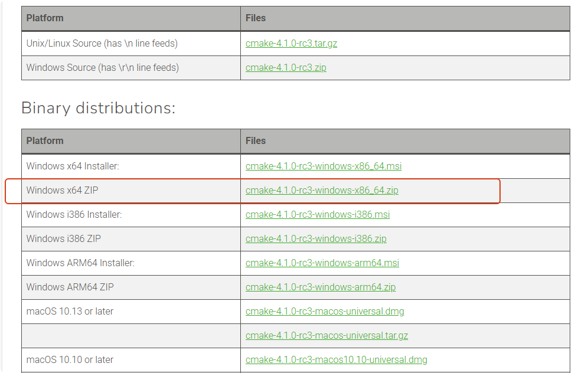Download cmake-4.1.0-rc3-macos-universal.tar.gz
The width and height of the screenshot is (588, 373).
pos(326,335)
